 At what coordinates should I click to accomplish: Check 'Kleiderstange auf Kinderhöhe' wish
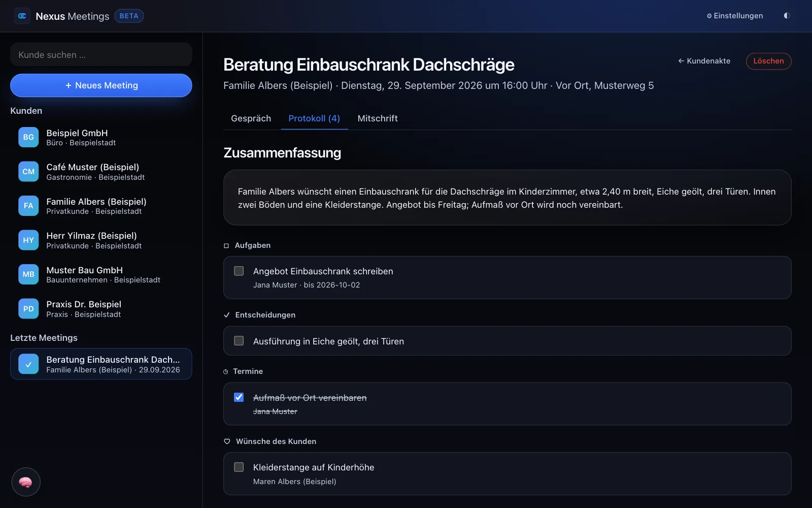coord(239,467)
